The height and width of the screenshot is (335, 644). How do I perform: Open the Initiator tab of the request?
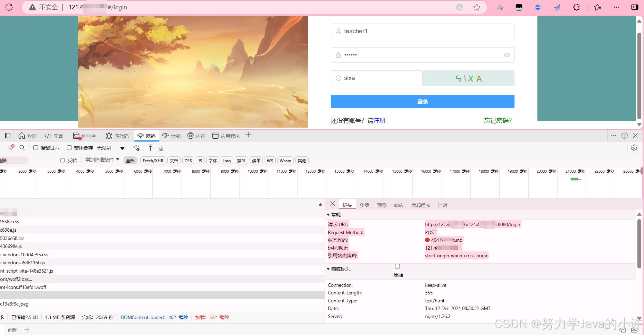[421, 205]
